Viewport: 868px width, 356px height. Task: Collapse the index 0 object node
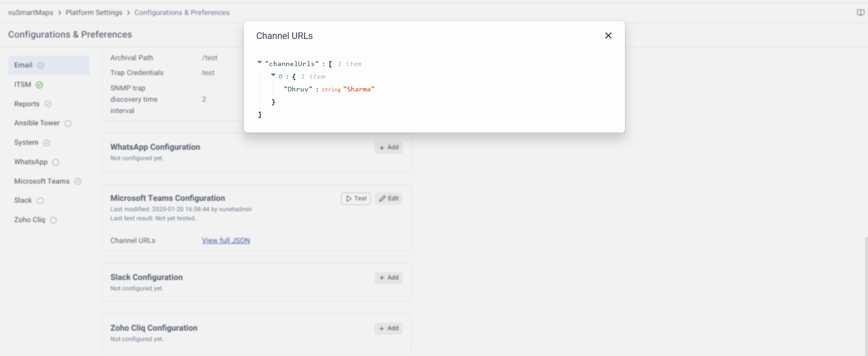point(273,75)
